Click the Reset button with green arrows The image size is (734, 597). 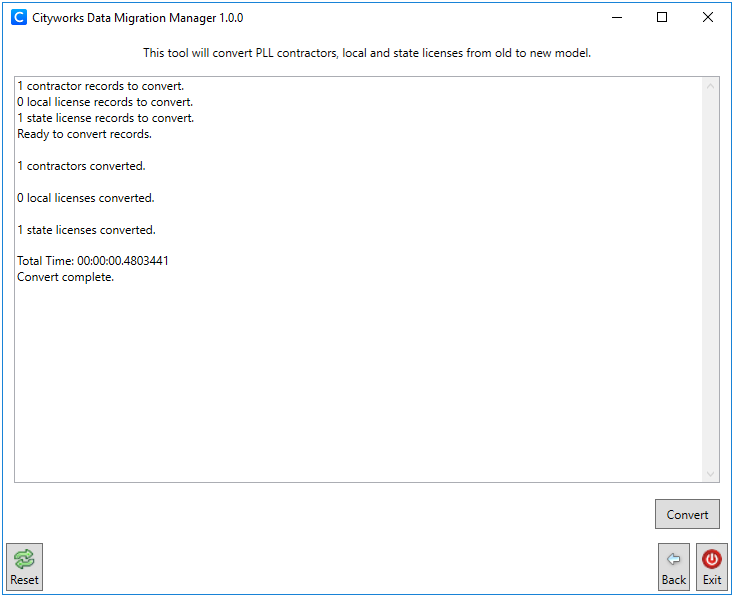click(24, 567)
